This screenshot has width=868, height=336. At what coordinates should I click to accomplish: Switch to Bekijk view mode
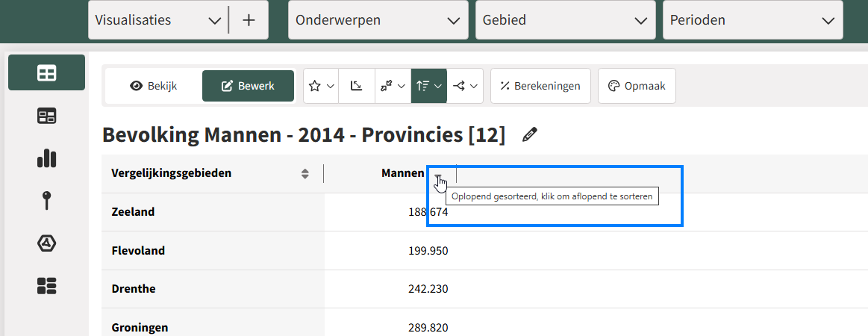pos(153,86)
